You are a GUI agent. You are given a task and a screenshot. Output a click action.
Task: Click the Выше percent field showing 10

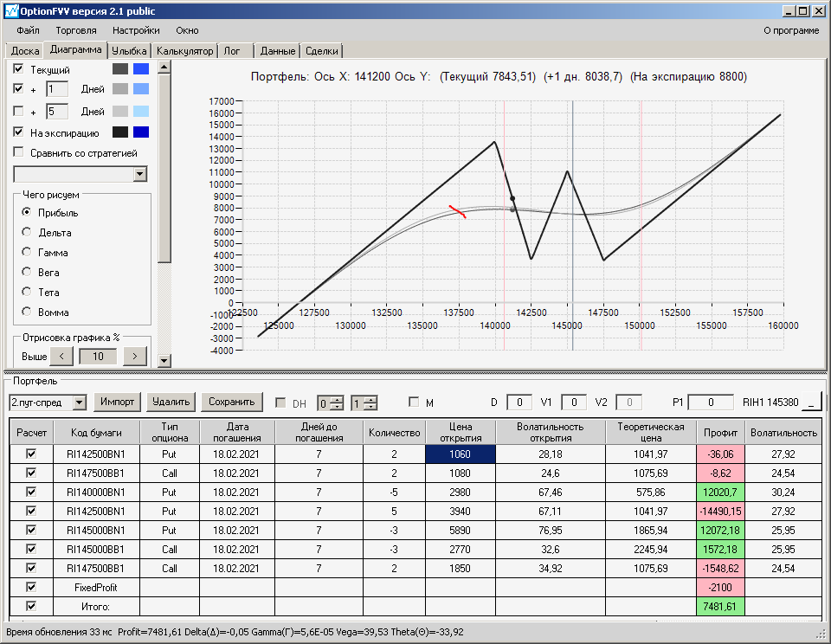coord(98,356)
